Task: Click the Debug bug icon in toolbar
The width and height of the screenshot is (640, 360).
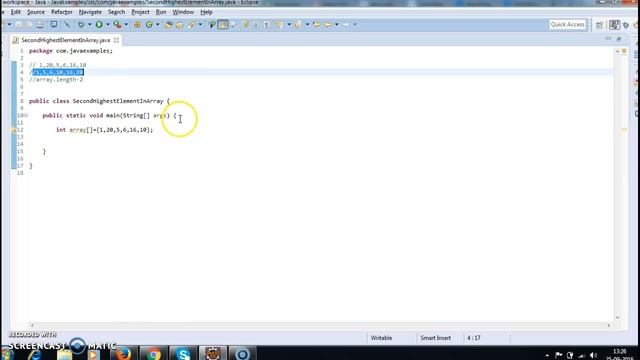Action: 81,24
